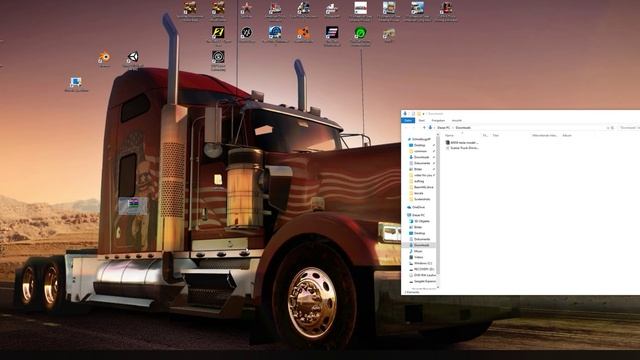This screenshot has width=640, height=360.
Task: Open the Freigeben ribbon tab
Action: pos(438,120)
